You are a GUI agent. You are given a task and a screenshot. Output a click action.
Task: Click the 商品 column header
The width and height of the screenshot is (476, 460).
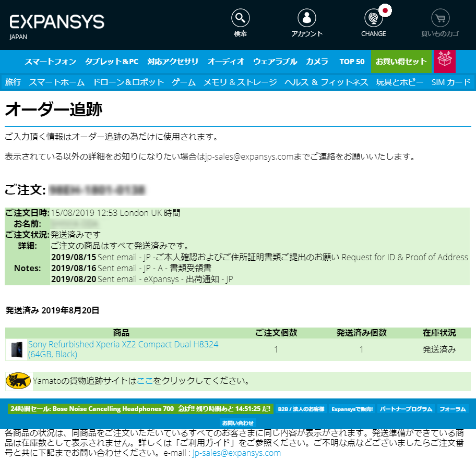pos(121,333)
